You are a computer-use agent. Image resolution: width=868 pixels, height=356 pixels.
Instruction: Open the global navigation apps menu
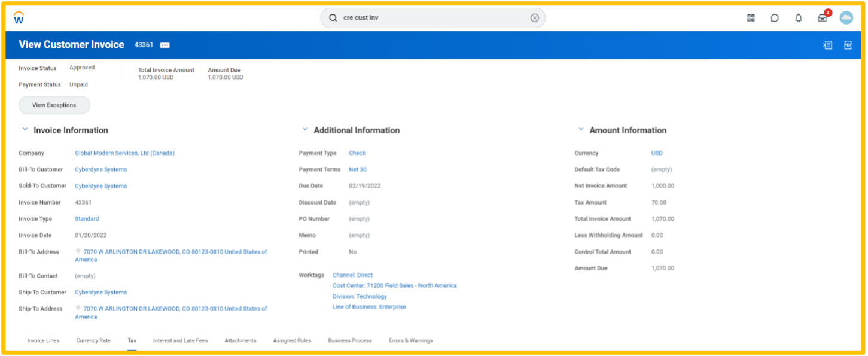point(751,17)
